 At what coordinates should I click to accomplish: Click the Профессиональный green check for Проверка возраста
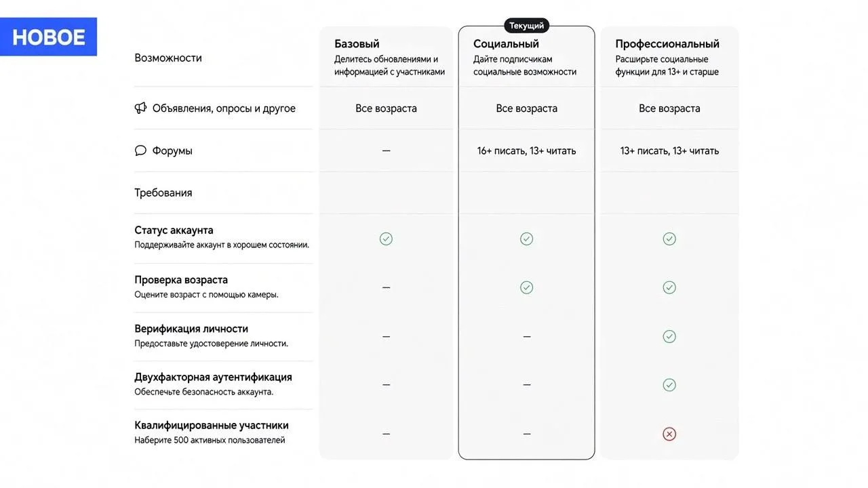[669, 287]
